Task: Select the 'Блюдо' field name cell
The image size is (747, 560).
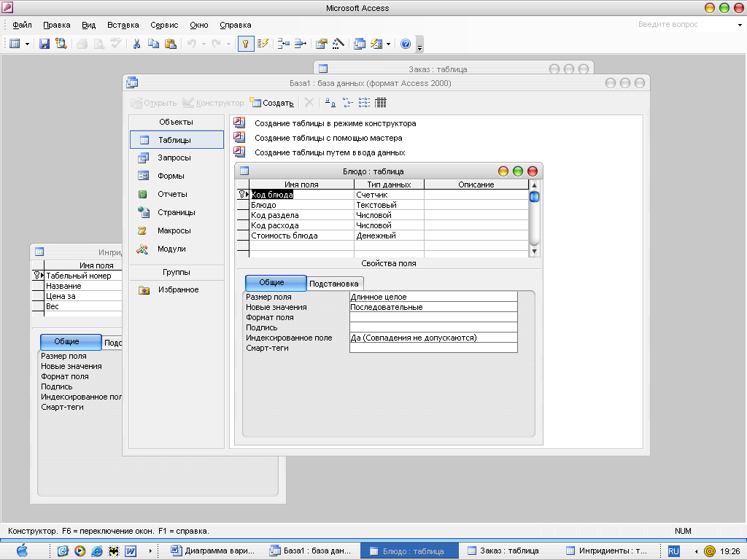Action: 301,205
